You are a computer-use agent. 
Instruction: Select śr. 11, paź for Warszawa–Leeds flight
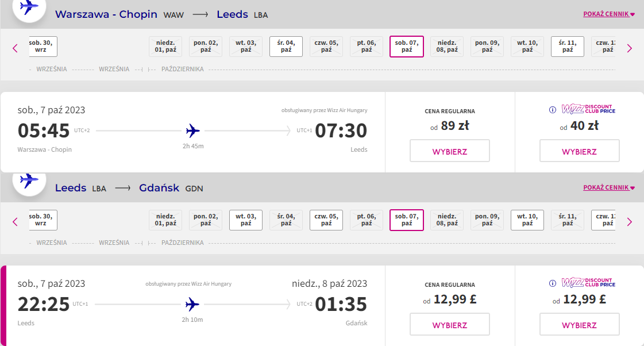(567, 47)
